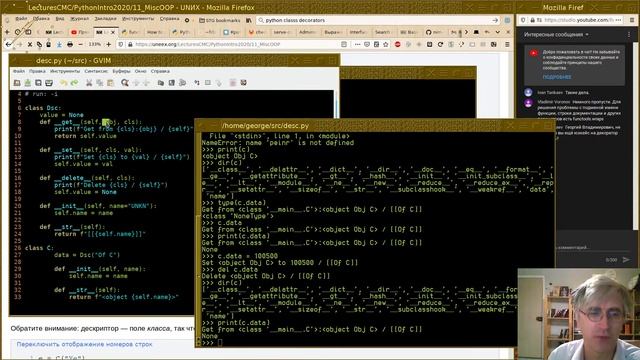Image resolution: width=640 pixels, height=360 pixels.
Task: Open Инструменты menu in Firefox menu bar
Action: [138, 19]
